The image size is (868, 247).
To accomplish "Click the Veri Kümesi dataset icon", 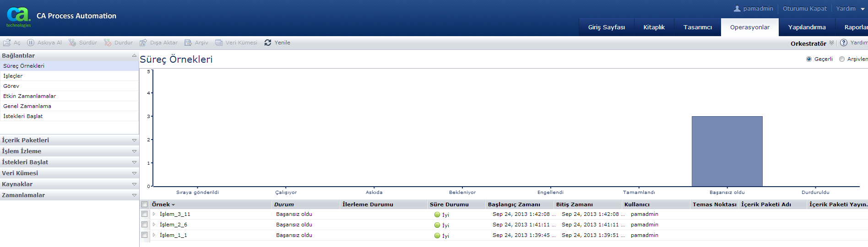I will 219,43.
